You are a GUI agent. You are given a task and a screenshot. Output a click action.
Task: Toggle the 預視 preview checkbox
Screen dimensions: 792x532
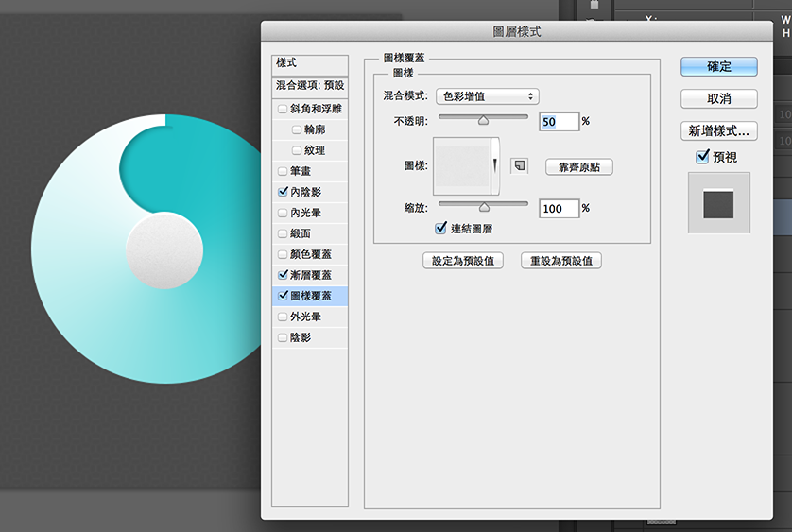702,157
